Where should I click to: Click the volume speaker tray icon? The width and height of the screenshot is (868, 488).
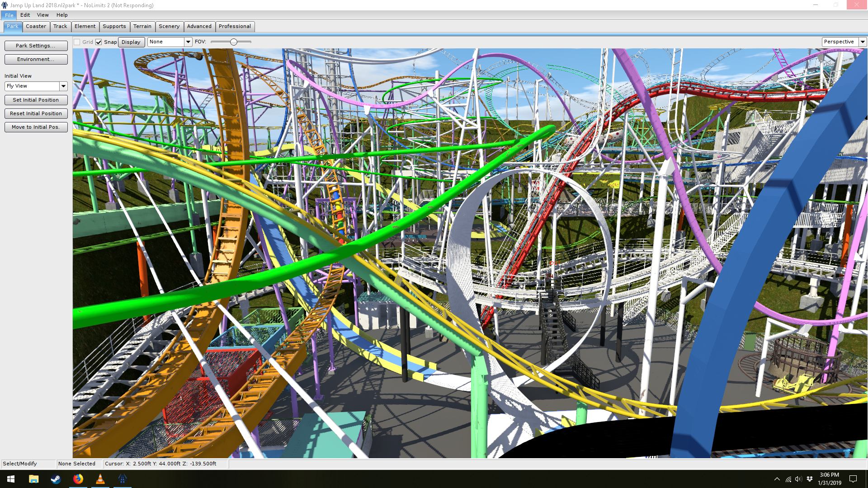pyautogui.click(x=798, y=479)
